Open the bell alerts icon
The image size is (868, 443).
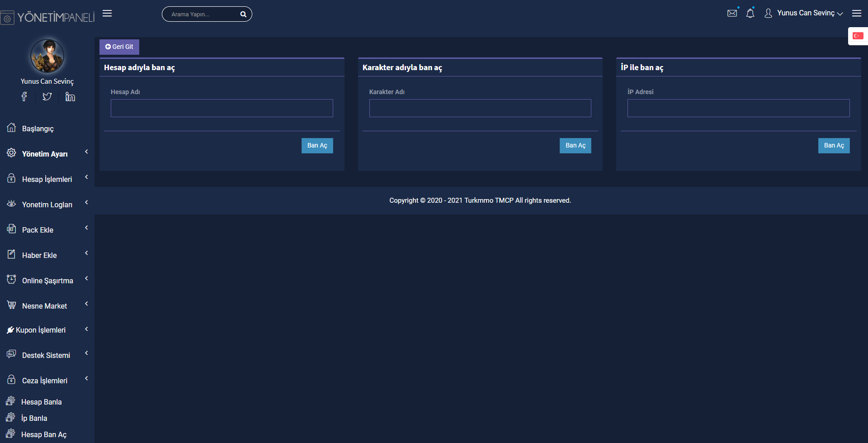tap(750, 13)
